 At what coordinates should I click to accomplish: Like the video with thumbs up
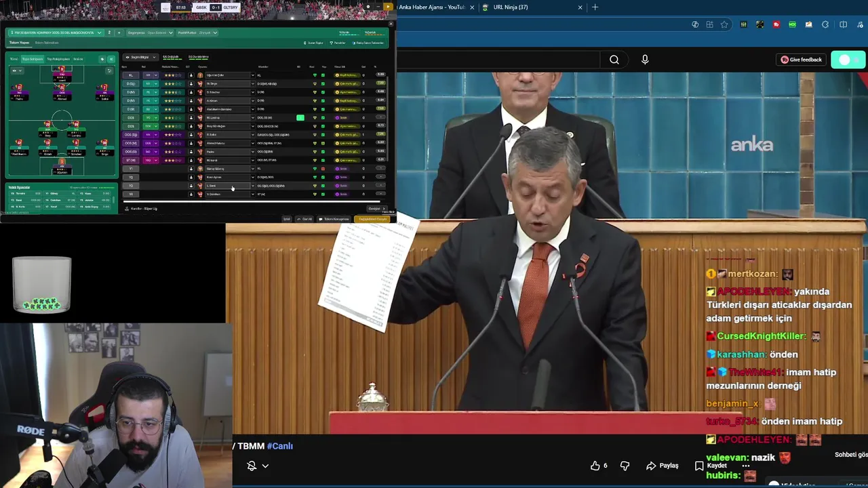point(595,466)
